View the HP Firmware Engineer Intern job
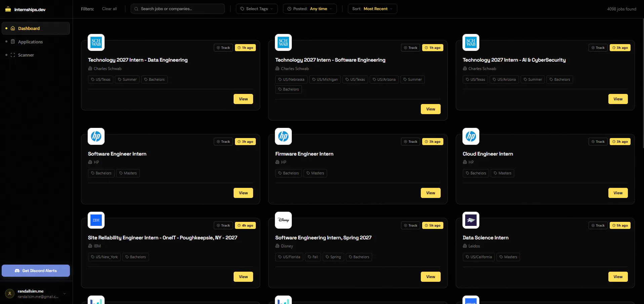Viewport: 644px width, 304px height. 431,193
